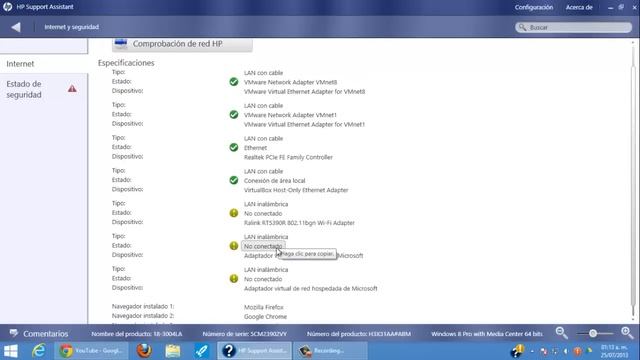Click the green check beside Ethernet
The image size is (640, 360).
coord(233,147)
